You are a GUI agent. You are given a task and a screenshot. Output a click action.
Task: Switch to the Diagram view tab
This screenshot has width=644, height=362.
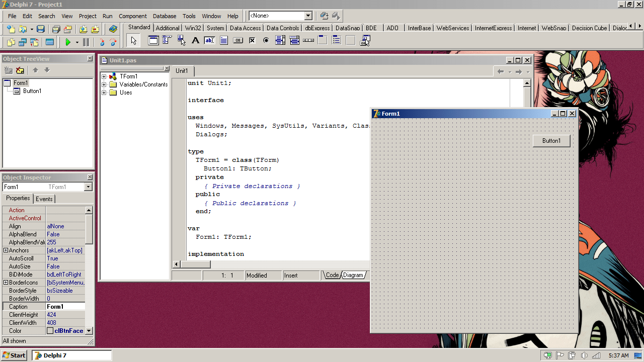pos(353,275)
